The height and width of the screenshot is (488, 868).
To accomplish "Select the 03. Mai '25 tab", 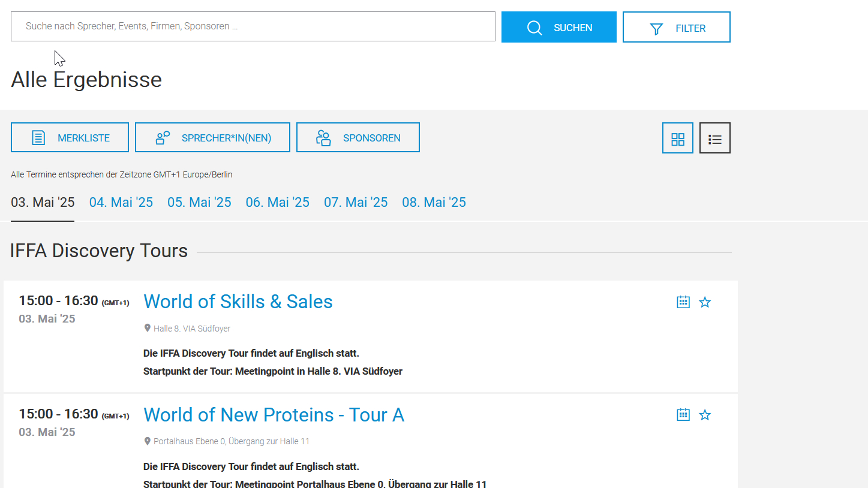I will [43, 203].
